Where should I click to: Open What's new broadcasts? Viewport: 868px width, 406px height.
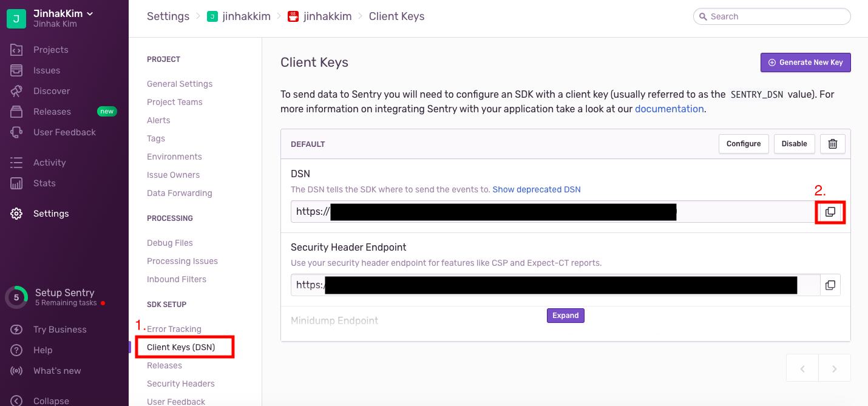(x=57, y=371)
